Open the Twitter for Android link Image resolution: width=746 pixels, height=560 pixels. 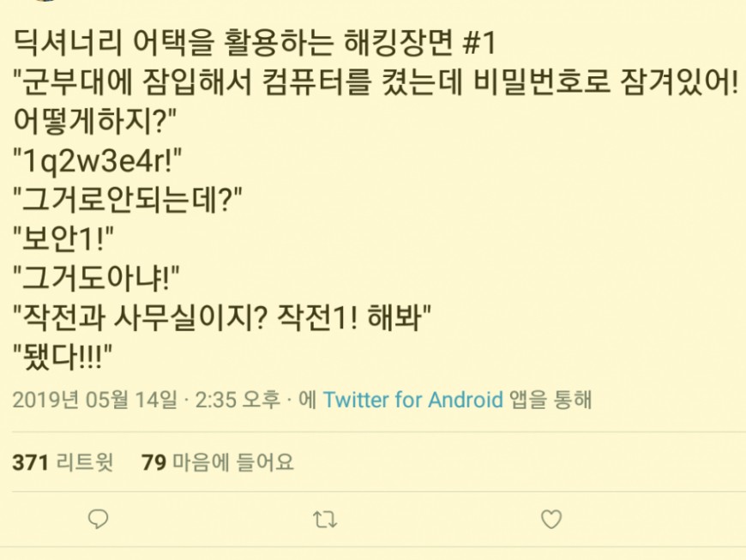(x=413, y=399)
